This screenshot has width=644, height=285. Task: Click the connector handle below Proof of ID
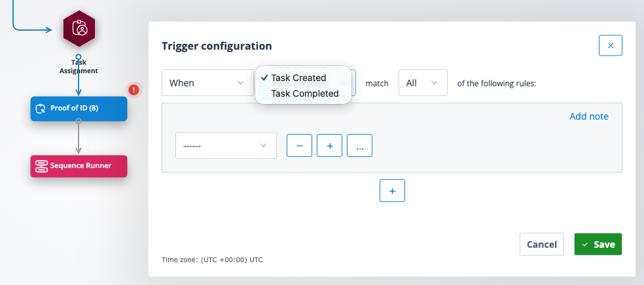(79, 120)
